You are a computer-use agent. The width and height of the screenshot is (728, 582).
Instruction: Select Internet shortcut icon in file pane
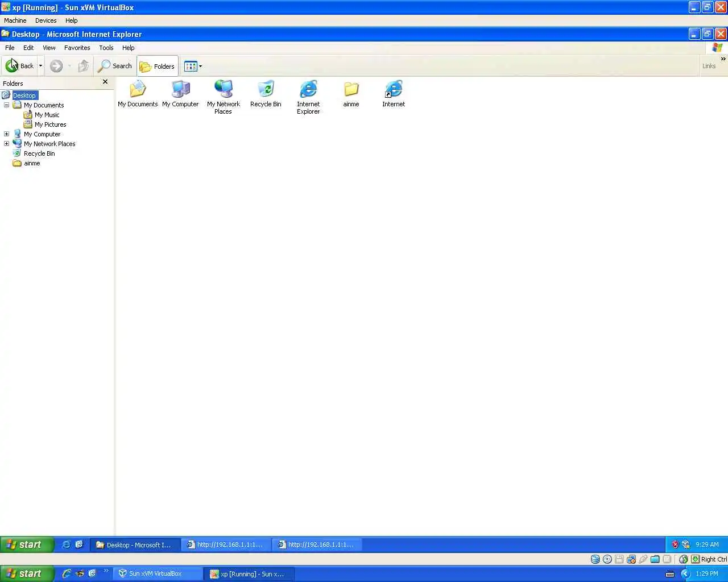click(x=394, y=94)
